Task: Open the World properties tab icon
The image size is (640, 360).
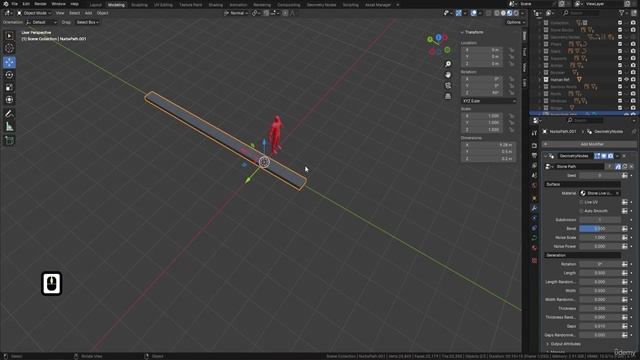Action: pyautogui.click(x=534, y=186)
